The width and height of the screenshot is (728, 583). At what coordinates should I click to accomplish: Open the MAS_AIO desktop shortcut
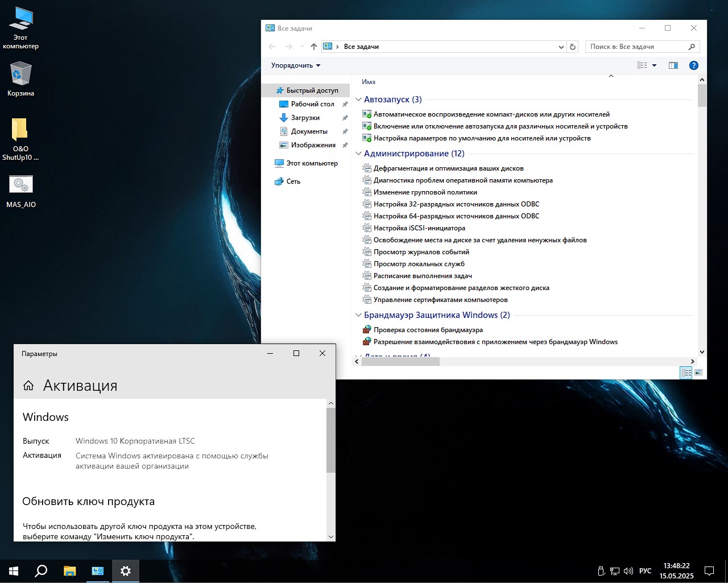[x=21, y=185]
